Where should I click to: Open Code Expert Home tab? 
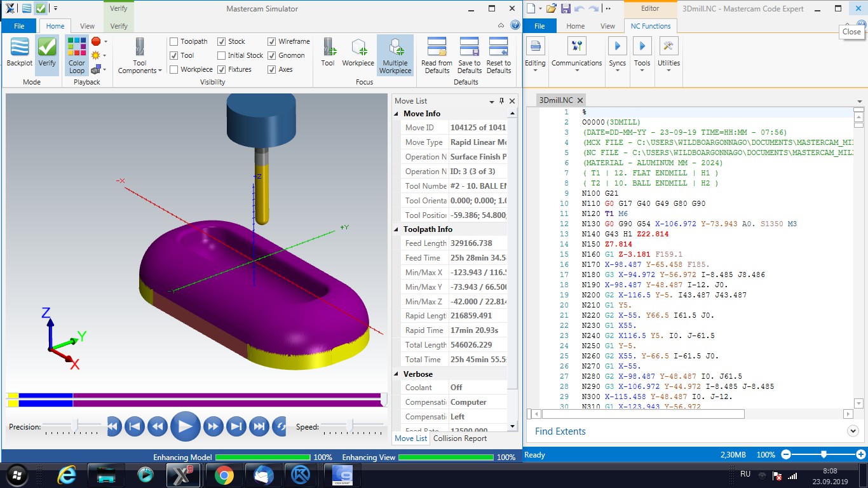576,26
